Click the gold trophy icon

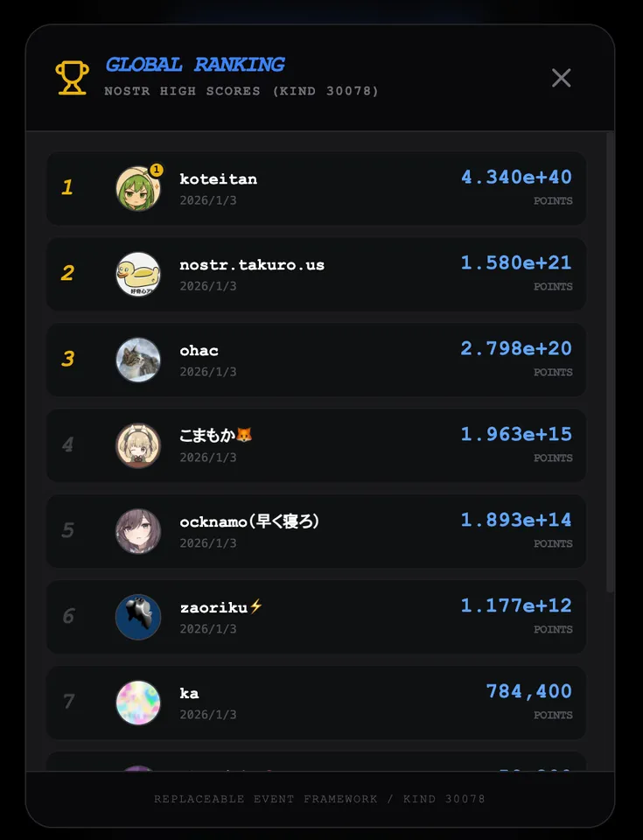point(72,77)
